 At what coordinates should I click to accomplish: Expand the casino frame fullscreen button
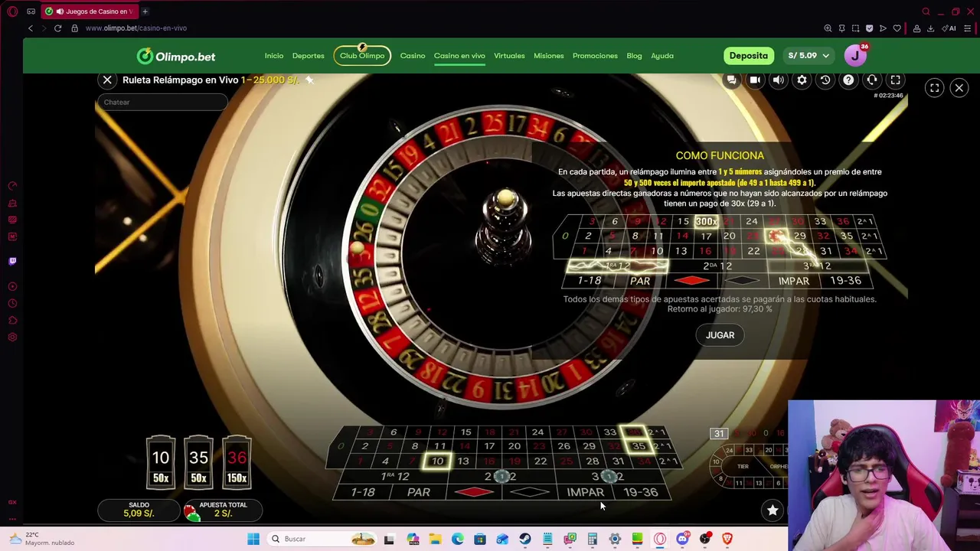pos(935,88)
